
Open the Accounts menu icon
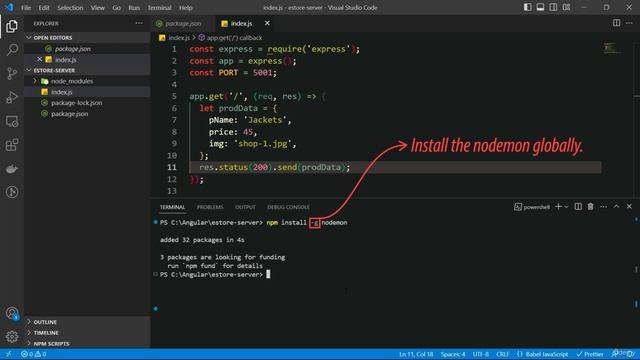[x=12, y=313]
